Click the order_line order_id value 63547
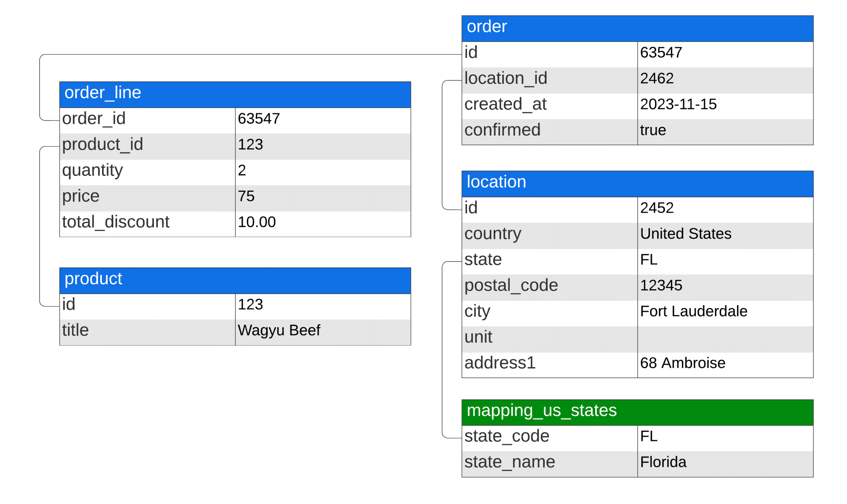This screenshot has height=504, width=847. pyautogui.click(x=258, y=118)
